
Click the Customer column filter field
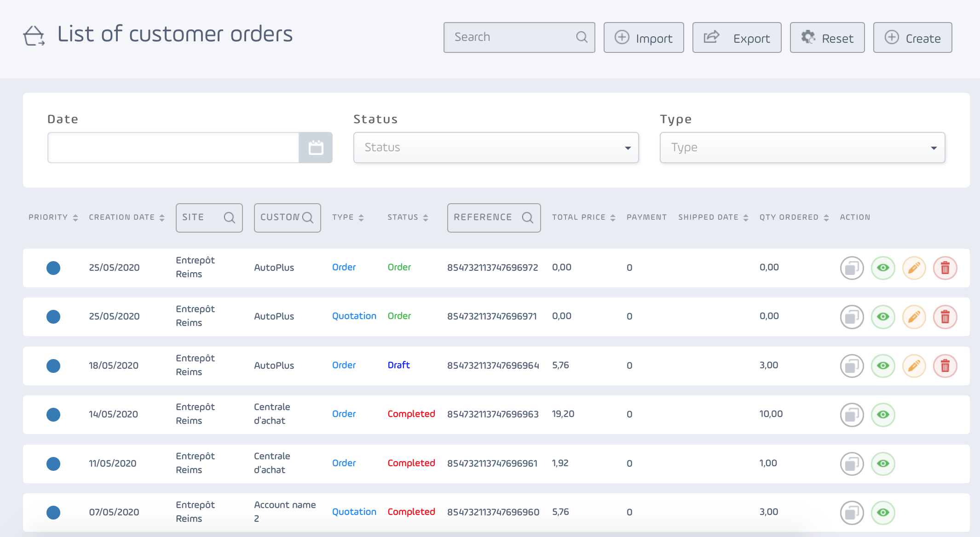coord(287,217)
